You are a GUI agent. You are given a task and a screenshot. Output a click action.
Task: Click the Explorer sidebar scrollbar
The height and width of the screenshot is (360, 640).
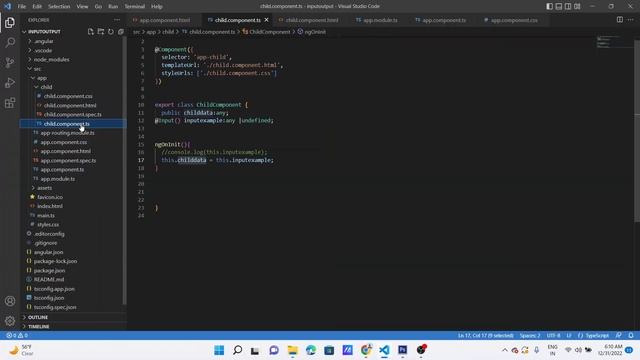[124, 171]
